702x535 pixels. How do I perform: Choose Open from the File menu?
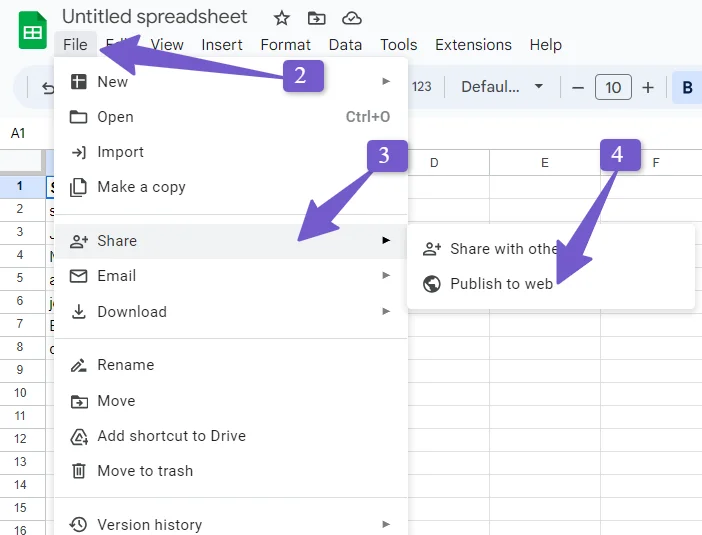(x=231, y=117)
